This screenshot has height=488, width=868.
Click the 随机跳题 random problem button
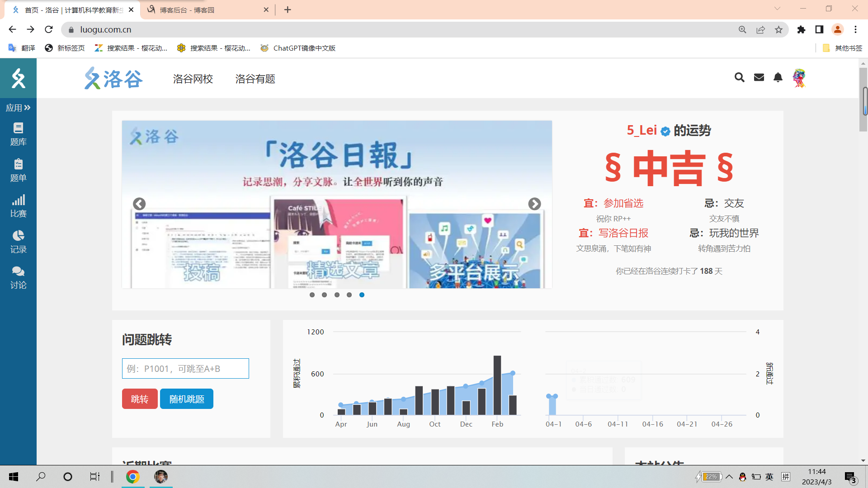(x=187, y=399)
